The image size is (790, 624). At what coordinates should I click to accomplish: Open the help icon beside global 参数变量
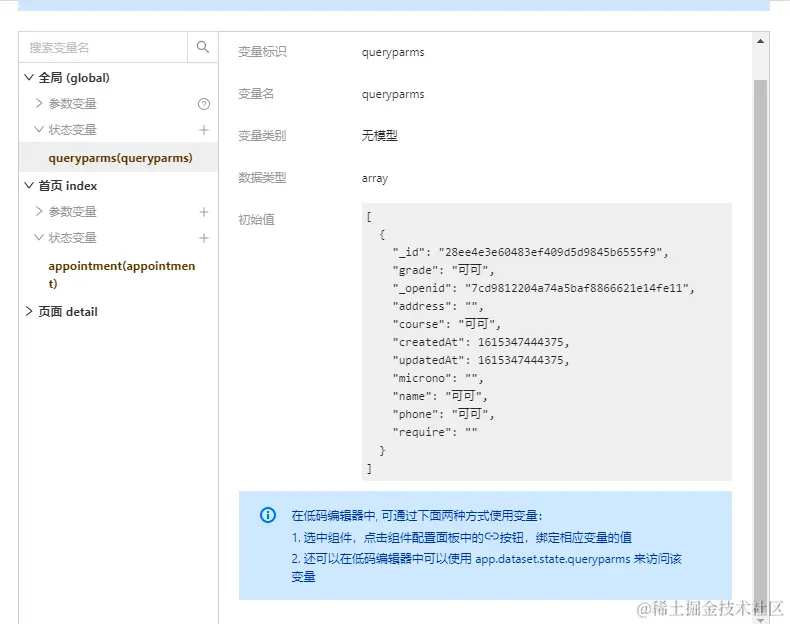click(x=204, y=104)
